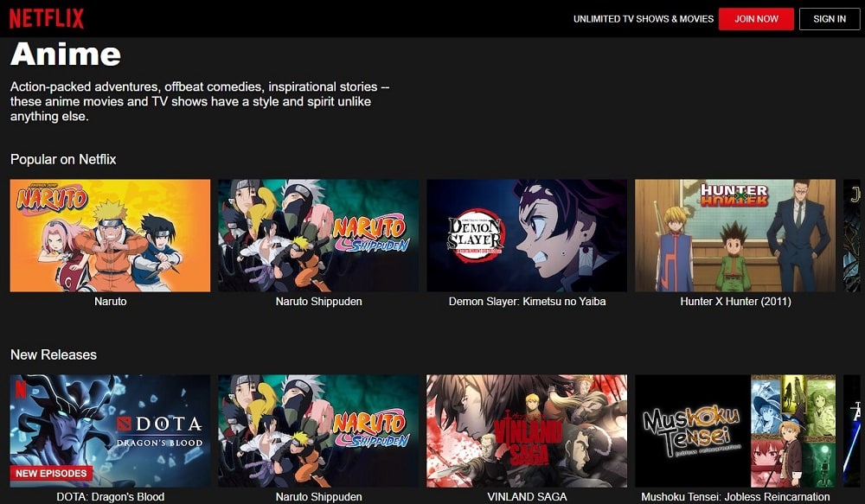The width and height of the screenshot is (865, 504).
Task: Click 'UNLIMITED TV SHOWS & MOVIES' text
Action: point(644,19)
